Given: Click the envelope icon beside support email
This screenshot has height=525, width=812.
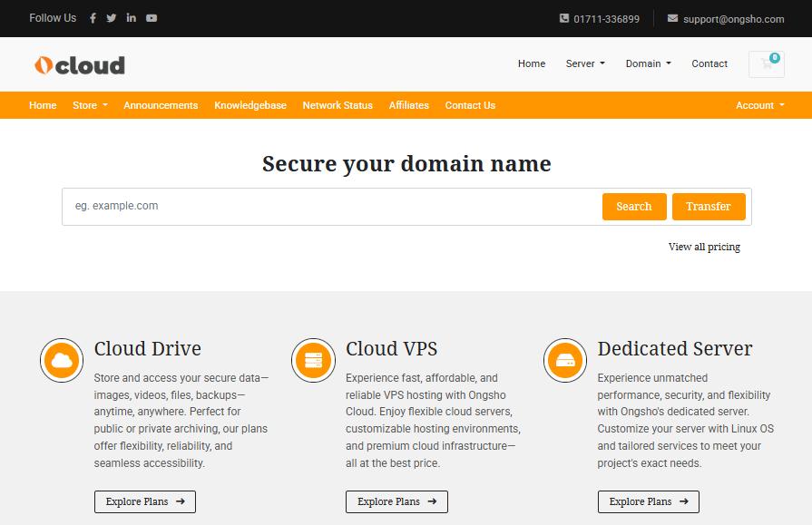Looking at the screenshot, I should click(672, 19).
